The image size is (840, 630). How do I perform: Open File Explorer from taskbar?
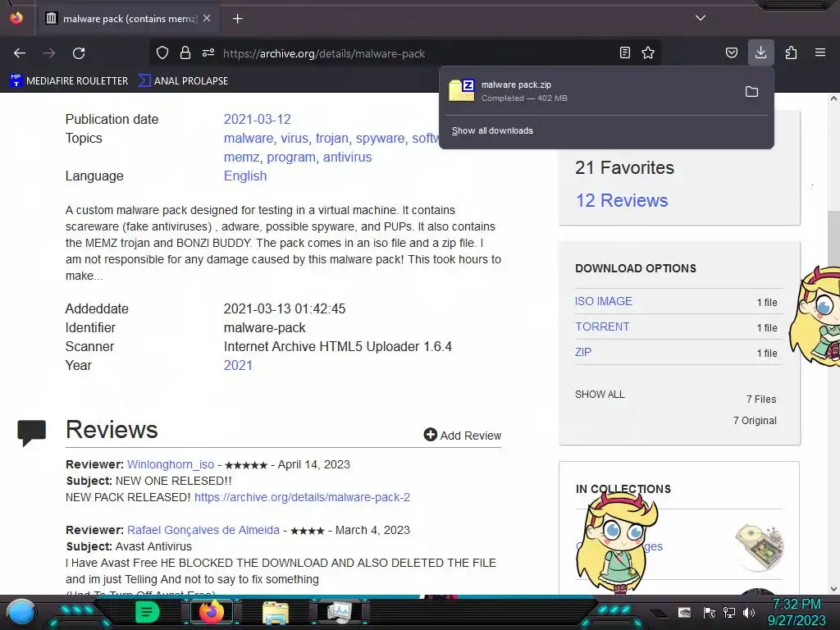point(276,613)
